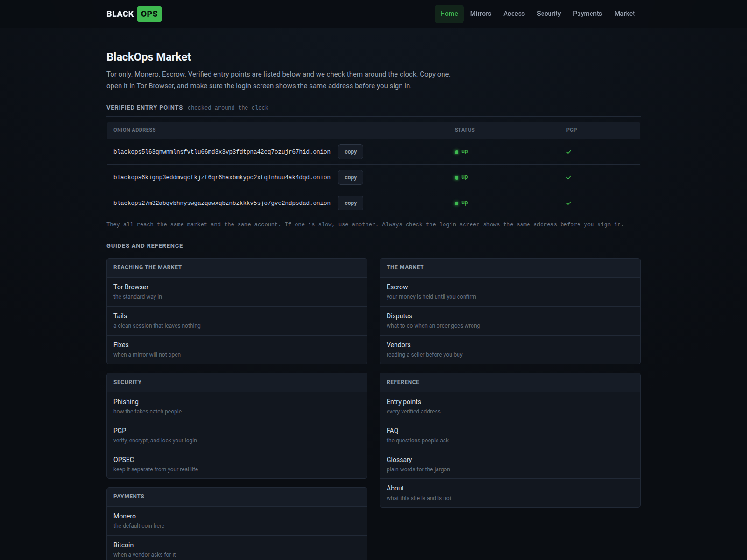Viewport: 747px width, 560px height.
Task: Open the Tor Browser guide
Action: (237, 292)
